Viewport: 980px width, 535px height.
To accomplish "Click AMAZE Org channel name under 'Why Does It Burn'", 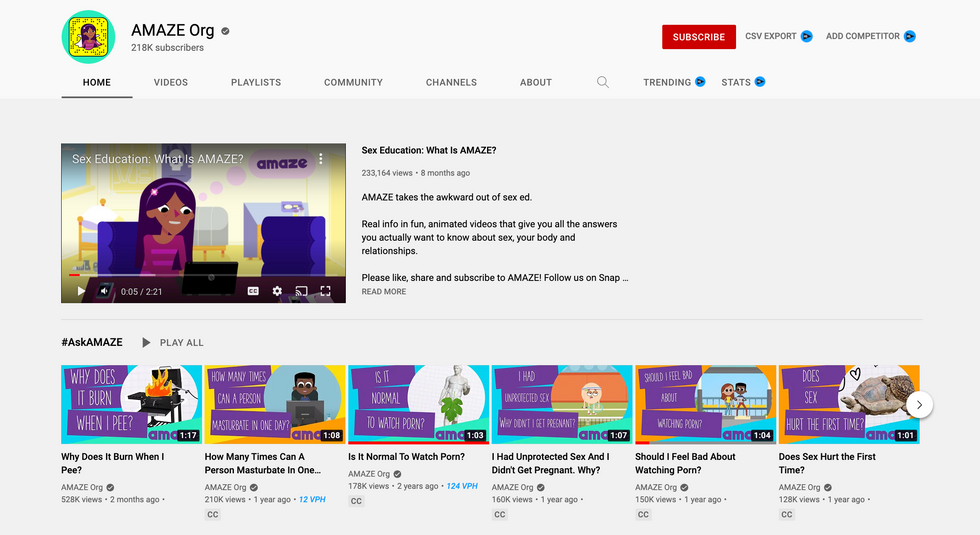I will point(82,488).
